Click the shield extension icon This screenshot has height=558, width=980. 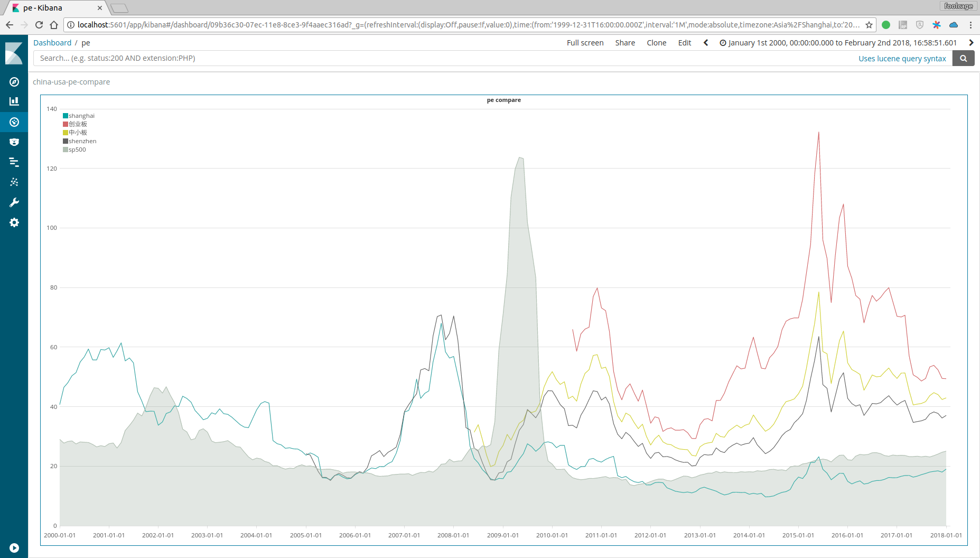[x=920, y=25]
